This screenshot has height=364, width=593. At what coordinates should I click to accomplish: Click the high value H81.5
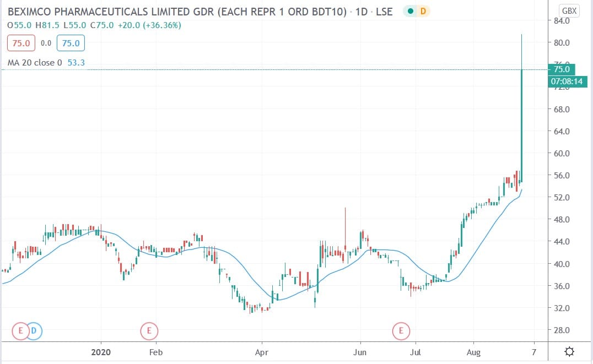47,25
